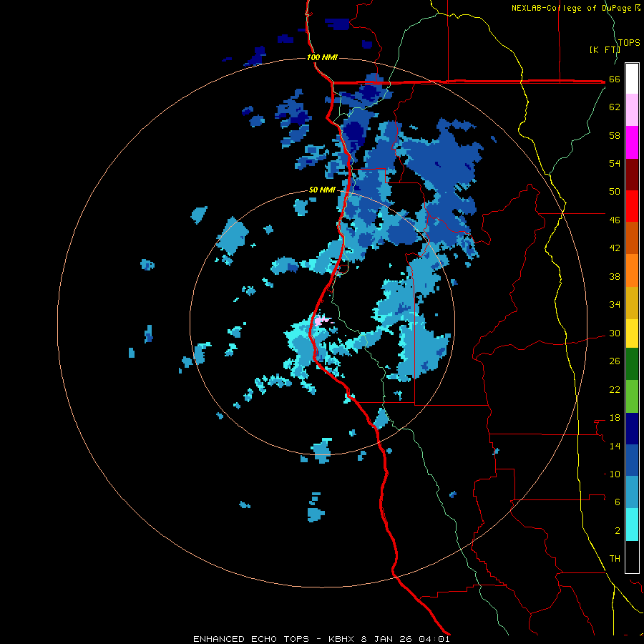Click the "2" legend value
Screen dimensions: 644x644
pos(618,531)
